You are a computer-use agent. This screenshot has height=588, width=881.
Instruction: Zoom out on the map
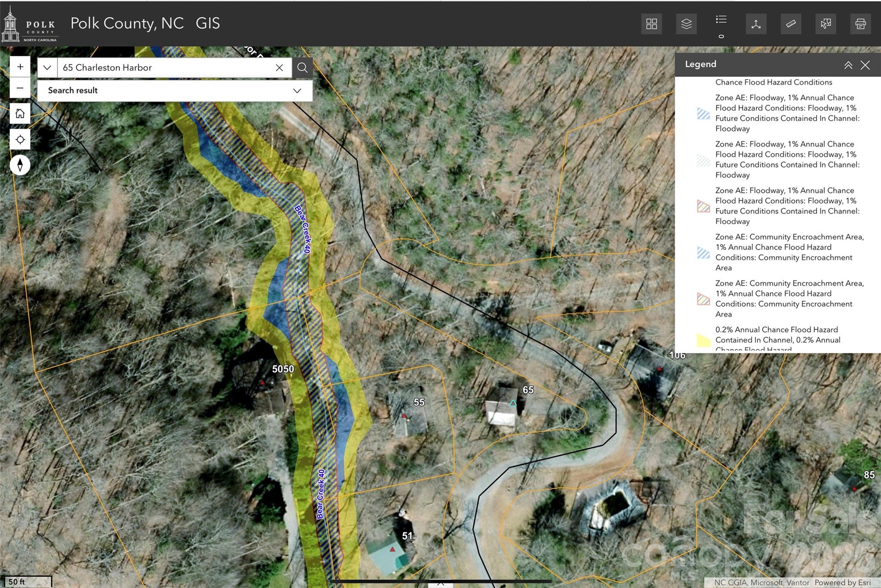click(20, 88)
